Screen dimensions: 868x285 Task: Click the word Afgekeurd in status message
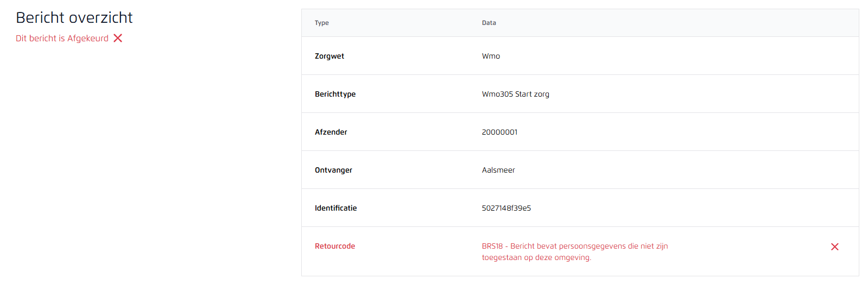88,39
